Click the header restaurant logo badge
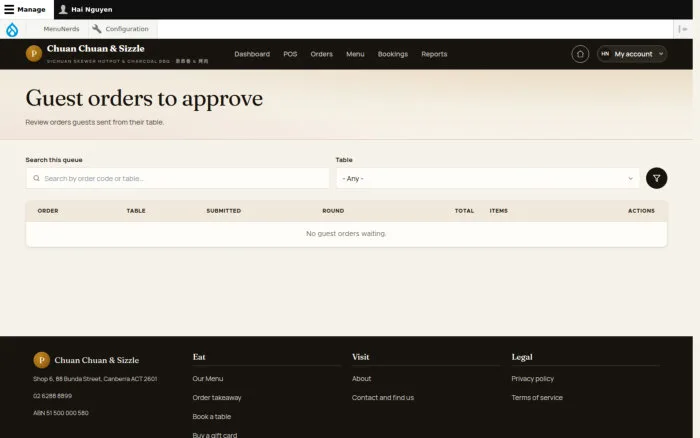 click(x=34, y=54)
